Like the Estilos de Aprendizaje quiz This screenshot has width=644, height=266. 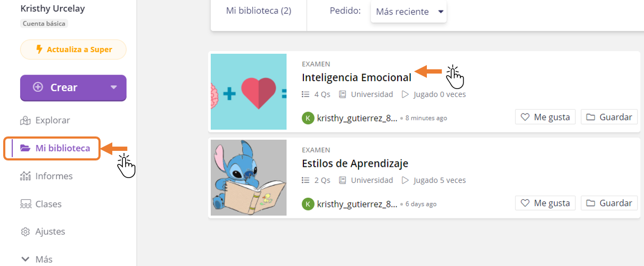click(545, 203)
